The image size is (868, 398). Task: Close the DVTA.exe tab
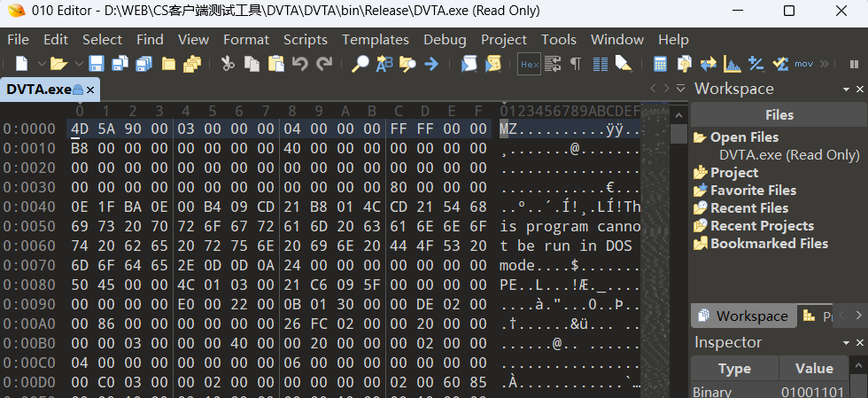(90, 90)
